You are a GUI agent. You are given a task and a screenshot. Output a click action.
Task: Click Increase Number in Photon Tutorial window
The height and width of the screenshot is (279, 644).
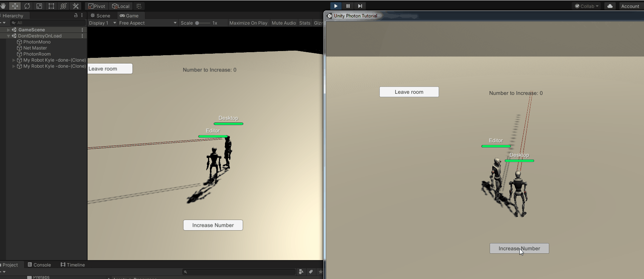pyautogui.click(x=519, y=248)
